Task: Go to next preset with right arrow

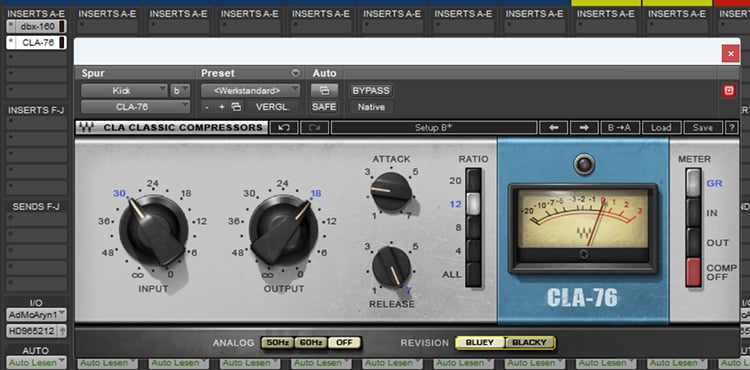Action: [x=584, y=128]
